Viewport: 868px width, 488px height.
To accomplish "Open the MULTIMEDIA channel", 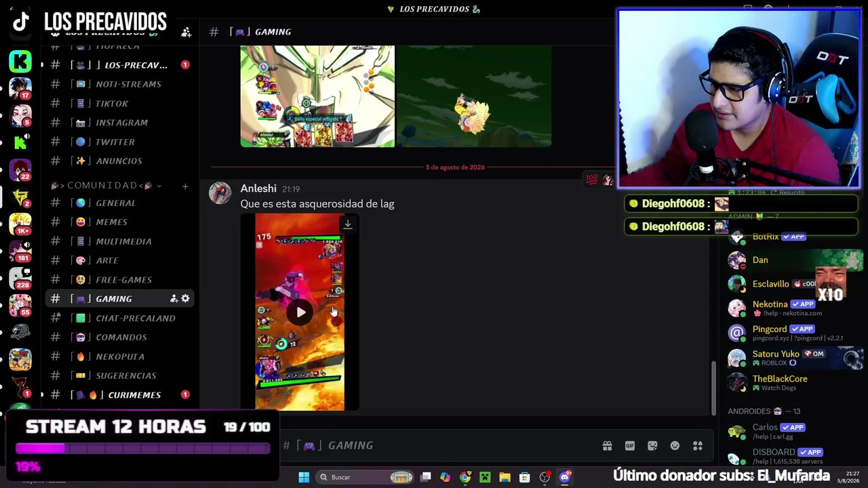I will tap(119, 241).
